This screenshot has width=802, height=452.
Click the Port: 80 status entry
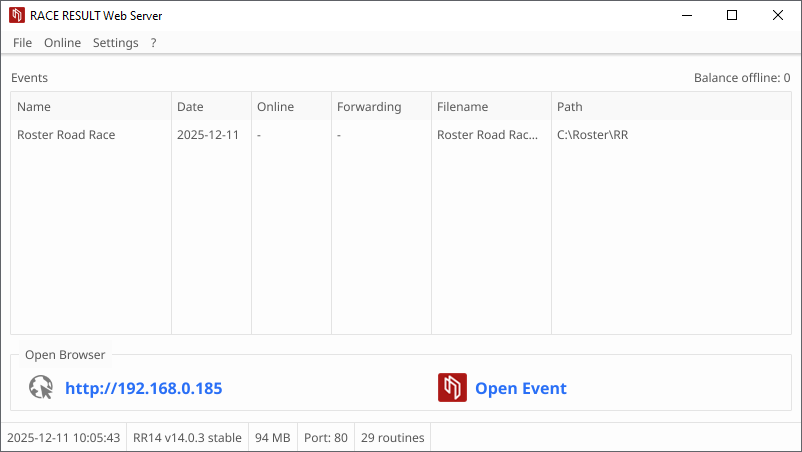coord(326,438)
